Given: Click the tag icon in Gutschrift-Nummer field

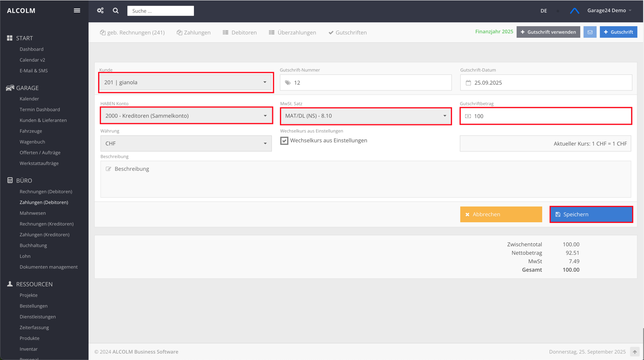Looking at the screenshot, I should click(288, 83).
